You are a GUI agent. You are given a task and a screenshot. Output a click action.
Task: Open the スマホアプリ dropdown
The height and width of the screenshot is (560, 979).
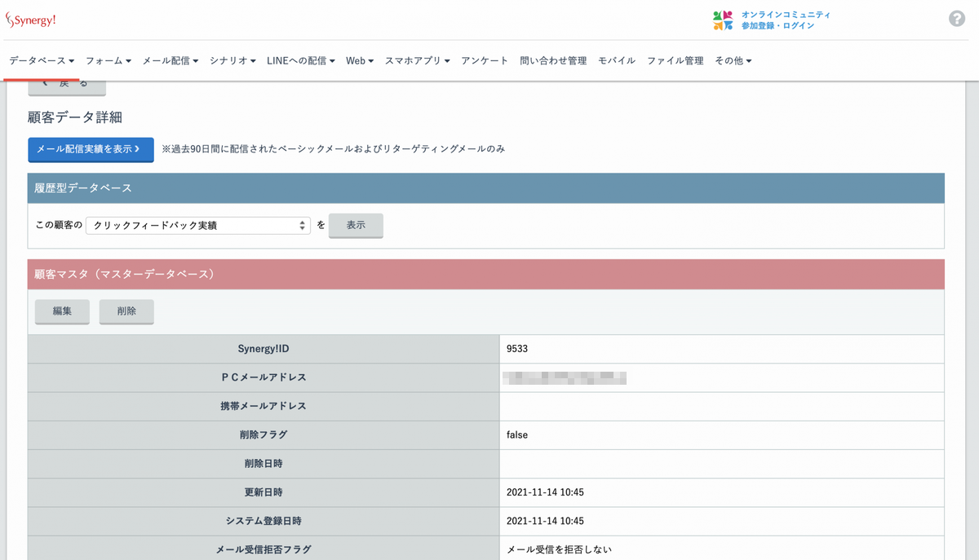tap(416, 60)
